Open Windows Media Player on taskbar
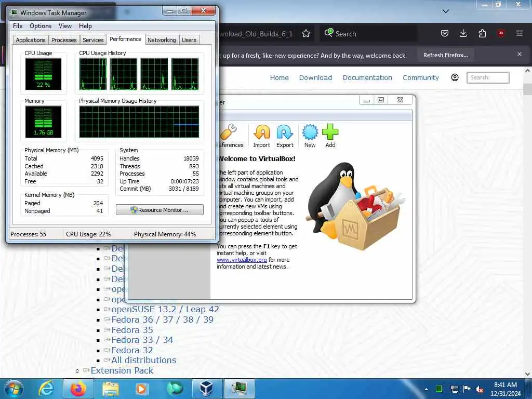Screen dimensions: 532x399 click(141, 389)
